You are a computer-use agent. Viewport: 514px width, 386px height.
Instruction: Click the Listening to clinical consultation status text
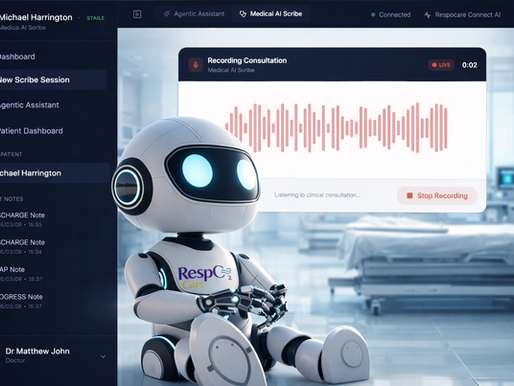click(317, 195)
